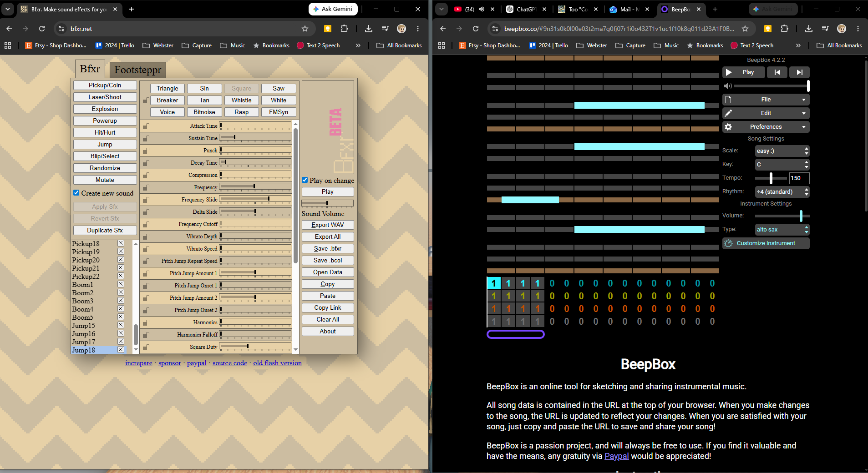
Task: Open the Paypal link on BeepBox page
Action: point(616,456)
